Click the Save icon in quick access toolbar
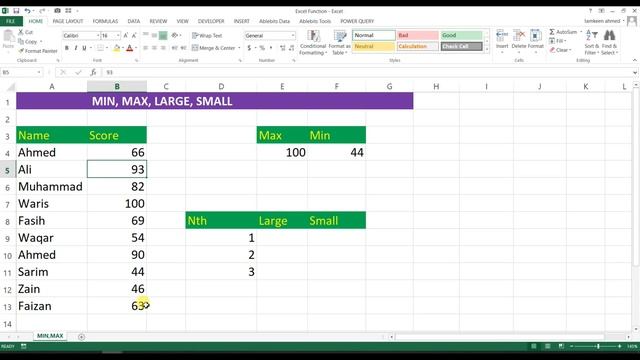The width and height of the screenshot is (640, 360). tap(16, 11)
